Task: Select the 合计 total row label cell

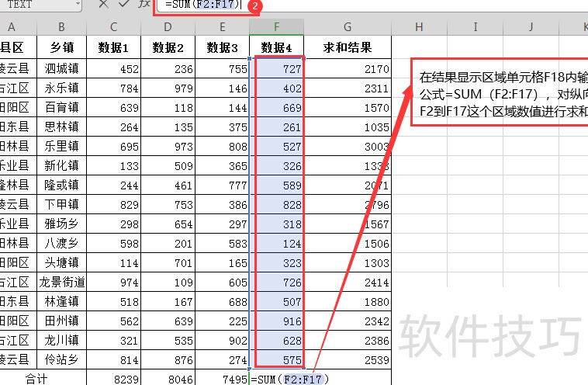Action: [36, 379]
